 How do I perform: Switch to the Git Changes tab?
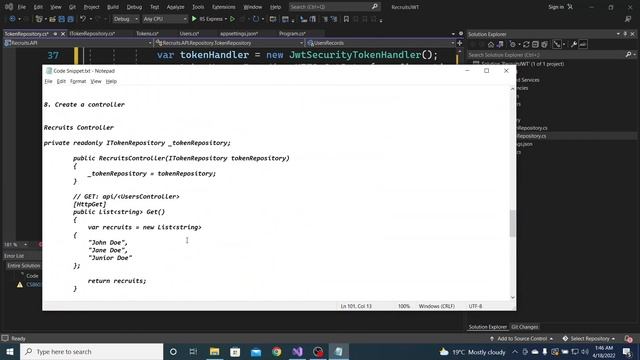tap(524, 327)
